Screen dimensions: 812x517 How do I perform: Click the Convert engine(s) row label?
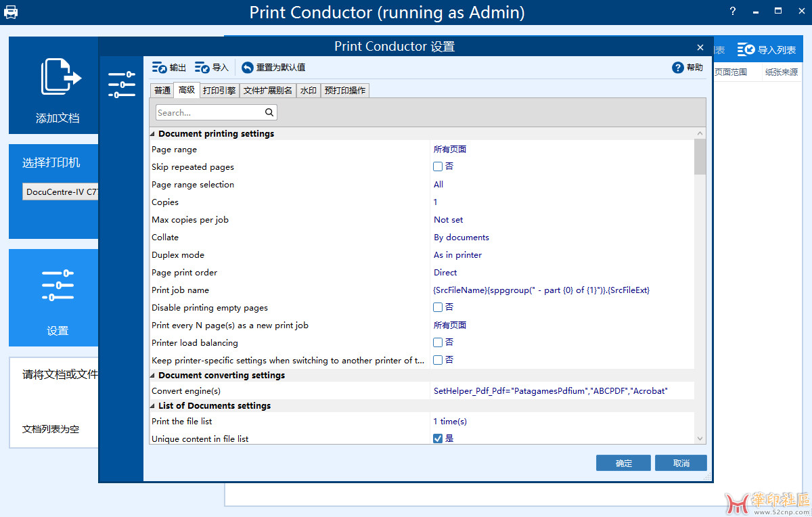186,391
